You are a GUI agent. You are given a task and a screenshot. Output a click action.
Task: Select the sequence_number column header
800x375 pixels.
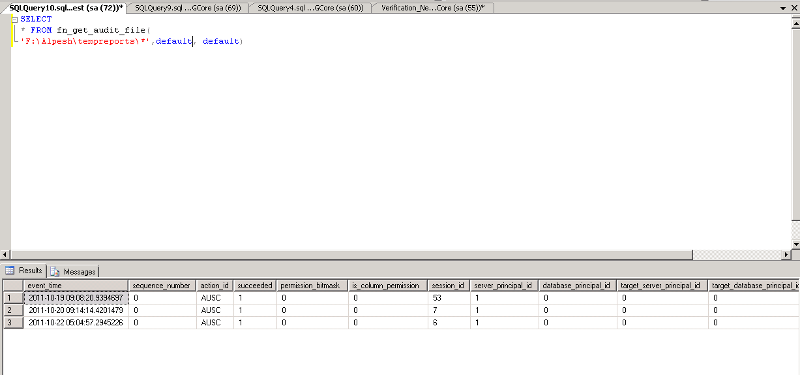point(162,285)
